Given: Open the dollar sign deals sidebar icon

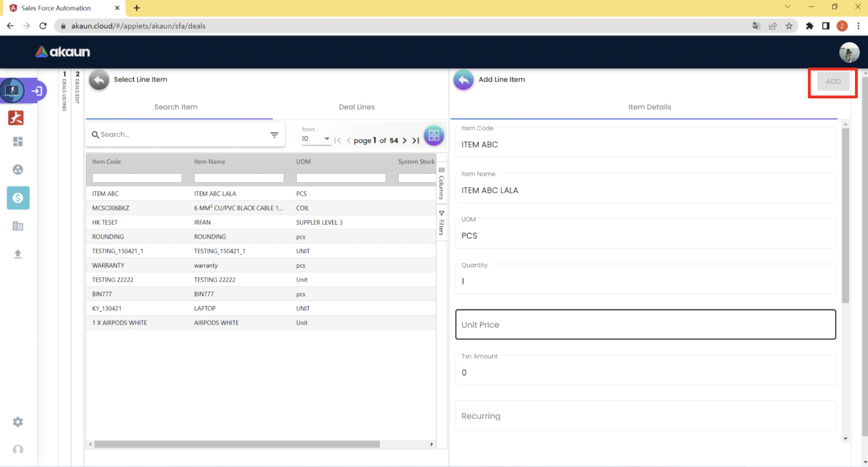Looking at the screenshot, I should coord(18,198).
